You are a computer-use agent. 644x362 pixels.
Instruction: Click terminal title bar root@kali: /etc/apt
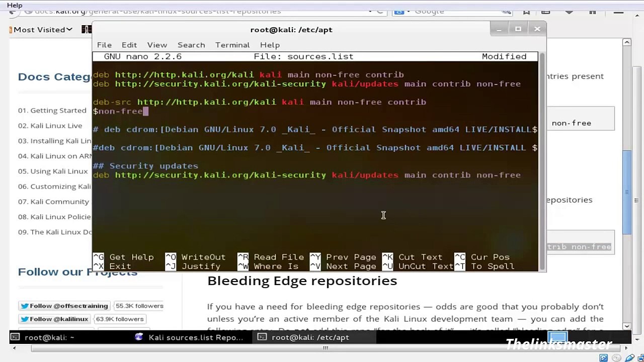point(291,30)
